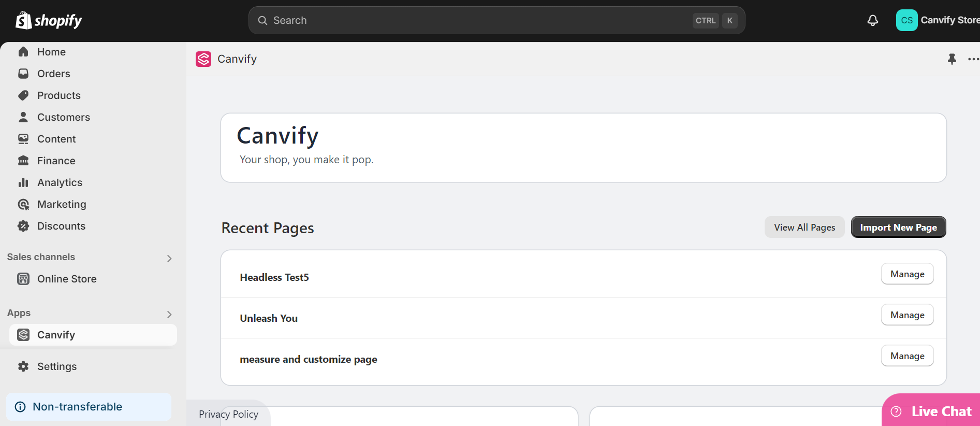
Task: Manage the Unleash You page
Action: click(x=907, y=315)
